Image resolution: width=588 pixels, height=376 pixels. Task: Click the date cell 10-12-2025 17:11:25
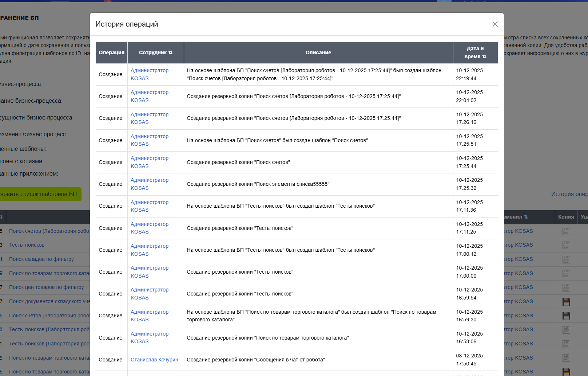click(475, 228)
